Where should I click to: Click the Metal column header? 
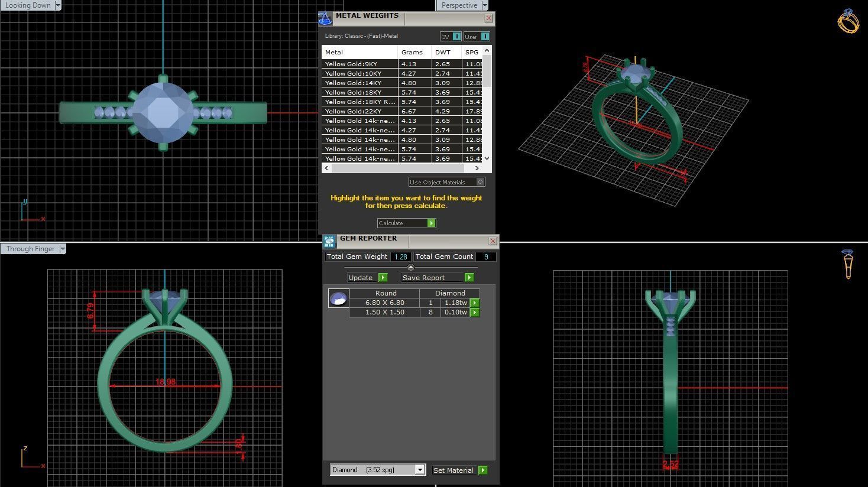359,52
